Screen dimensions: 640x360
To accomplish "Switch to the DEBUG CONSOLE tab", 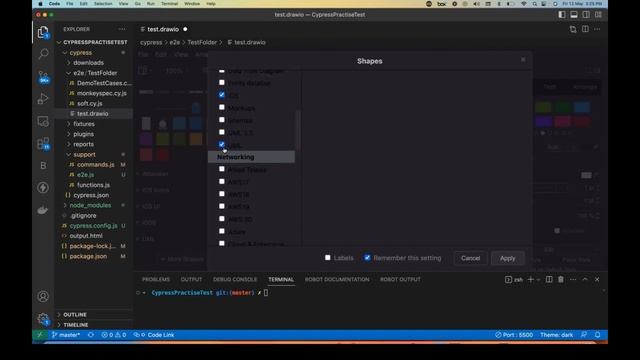I will tap(235, 280).
